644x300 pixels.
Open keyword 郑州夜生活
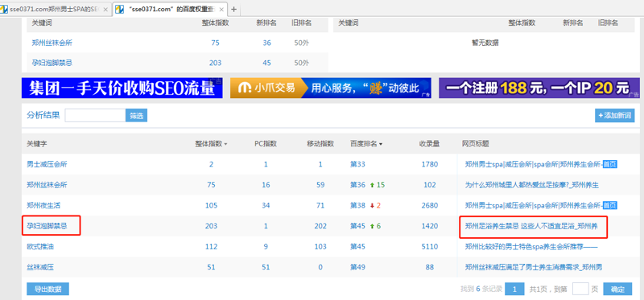click(x=43, y=205)
